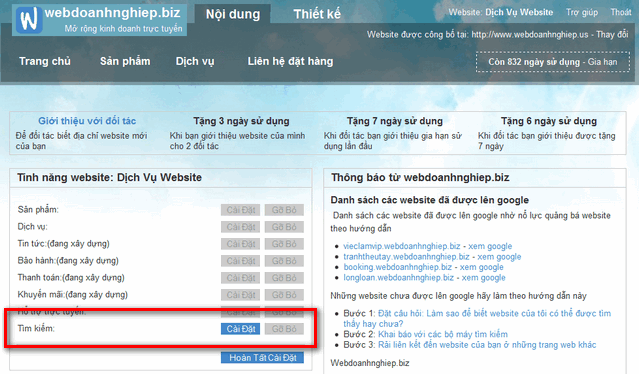The width and height of the screenshot is (639, 374).
Task: Install Tìm kiếm feature with Cài Đặt
Action: pos(240,329)
